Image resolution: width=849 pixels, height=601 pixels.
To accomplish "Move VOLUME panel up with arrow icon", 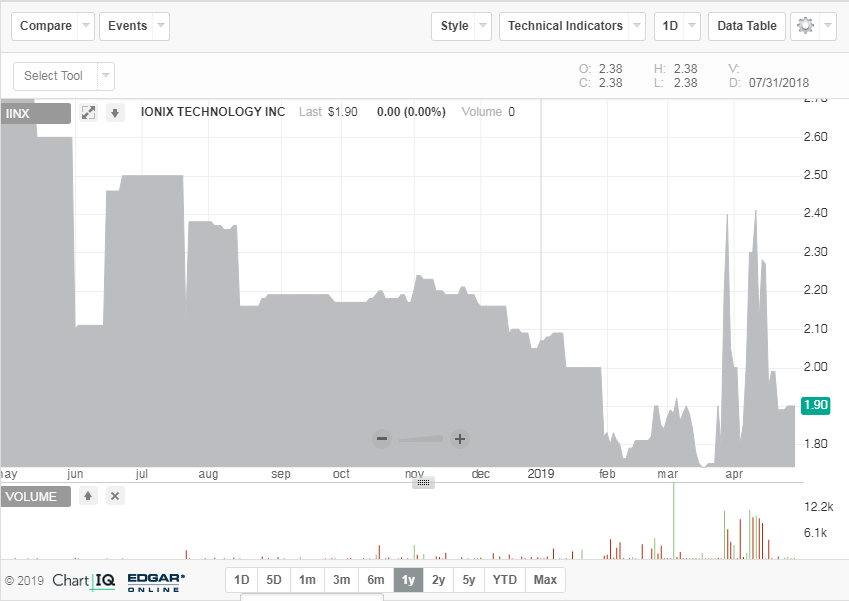I will (88, 495).
